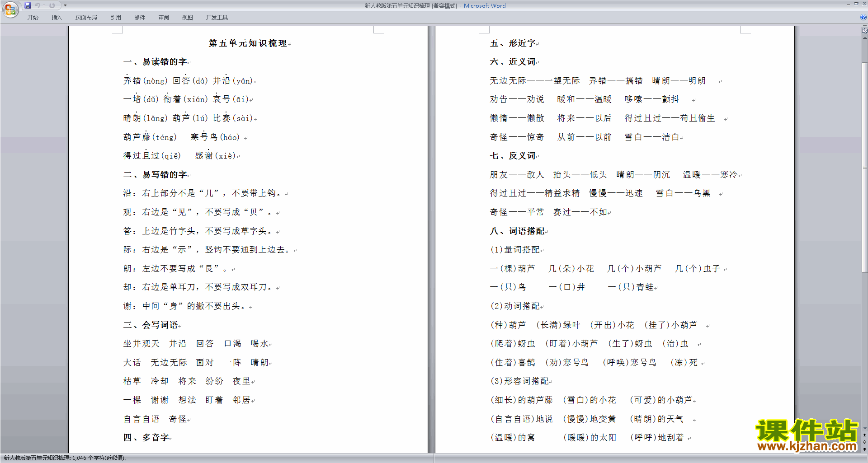Click the word 自言自语 in word list
This screenshot has width=868, height=463.
[141, 419]
